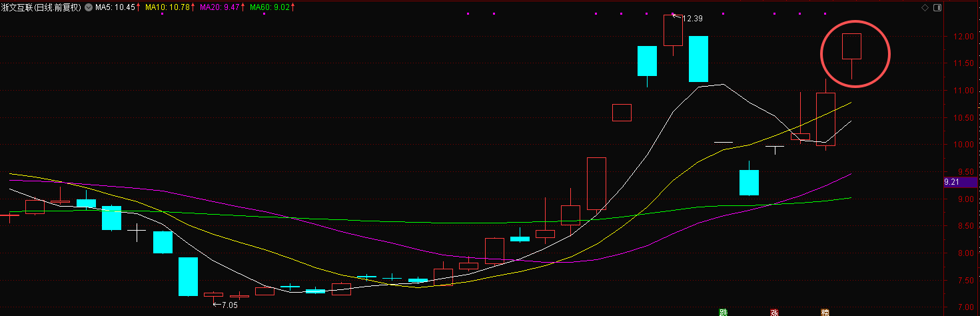Select the cyan candle just left of peak

[647, 61]
